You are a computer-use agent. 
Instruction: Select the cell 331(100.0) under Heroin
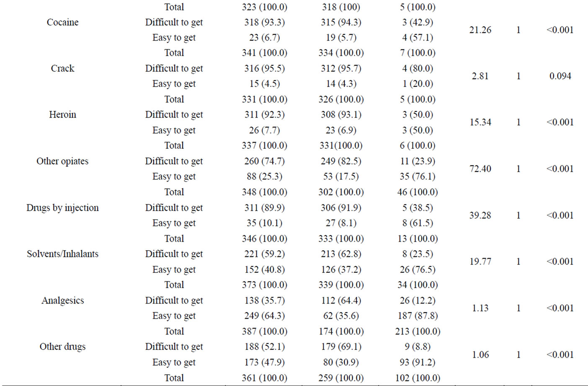tap(341, 145)
